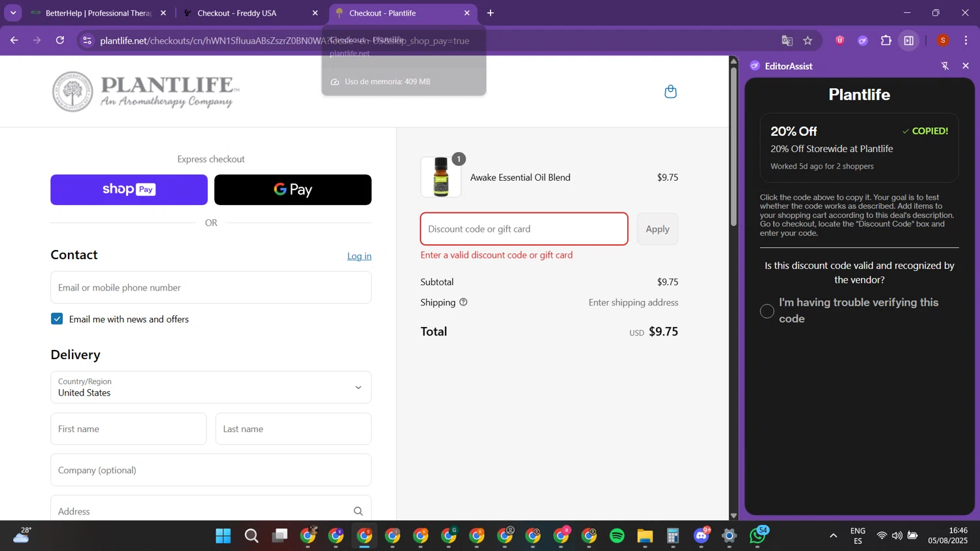Bookmark this page with the star icon
Image resolution: width=980 pixels, height=551 pixels.
point(808,40)
